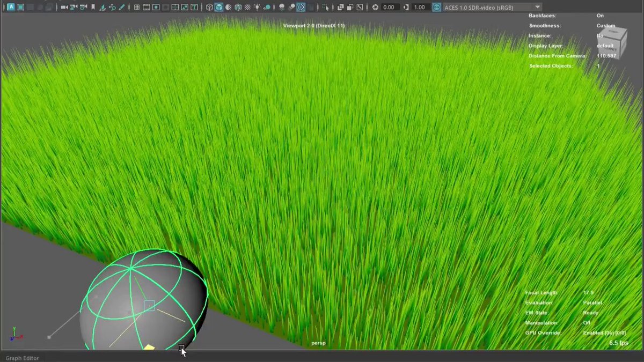This screenshot has width=644, height=362.
Task: Toggle the View Transform on/off button
Action: [x=436, y=8]
